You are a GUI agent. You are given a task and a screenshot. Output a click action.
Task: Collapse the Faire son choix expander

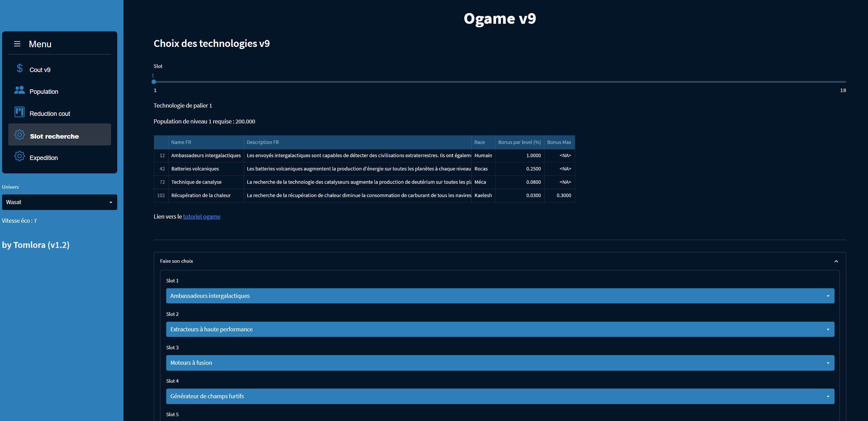pyautogui.click(x=500, y=261)
